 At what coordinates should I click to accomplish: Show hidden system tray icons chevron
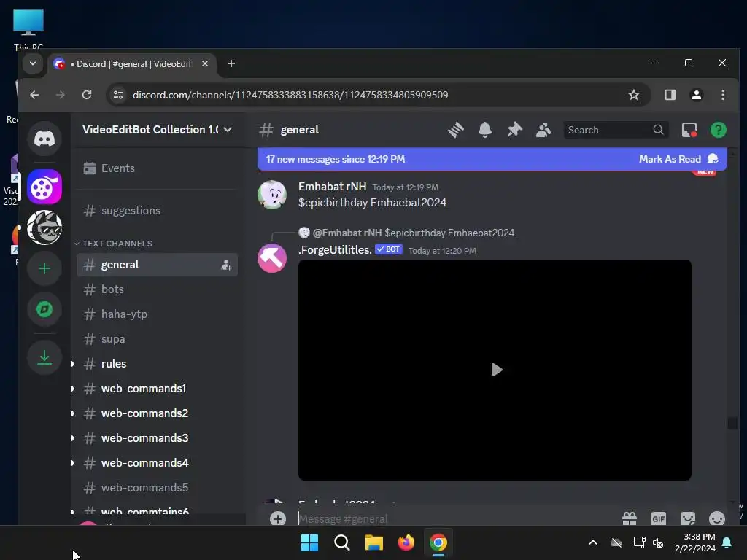click(x=593, y=542)
